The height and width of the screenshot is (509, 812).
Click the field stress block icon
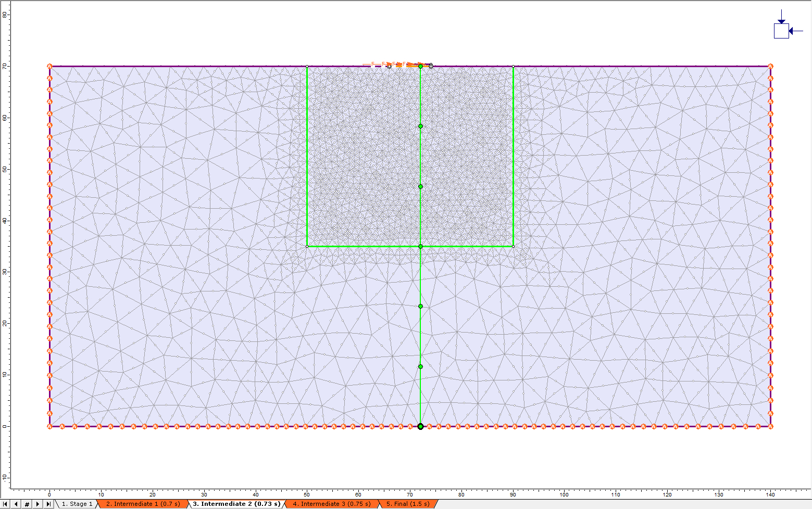(x=781, y=31)
